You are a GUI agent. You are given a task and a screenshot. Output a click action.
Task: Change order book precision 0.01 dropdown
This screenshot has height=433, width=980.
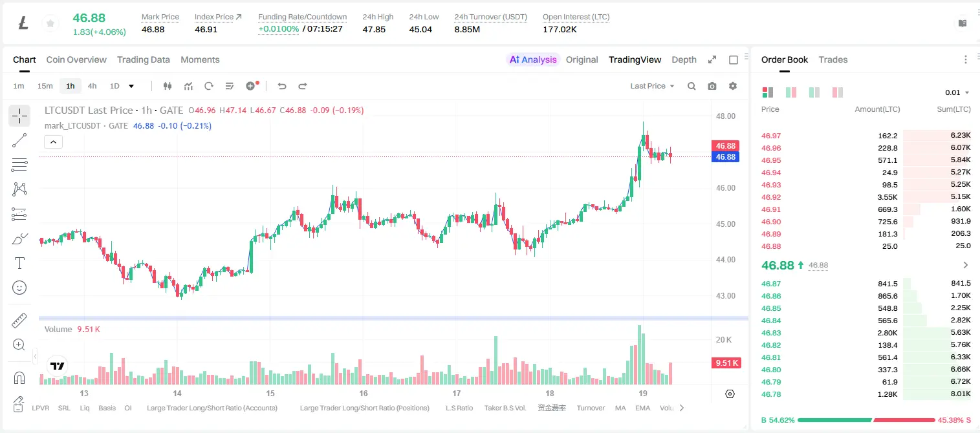pyautogui.click(x=957, y=92)
